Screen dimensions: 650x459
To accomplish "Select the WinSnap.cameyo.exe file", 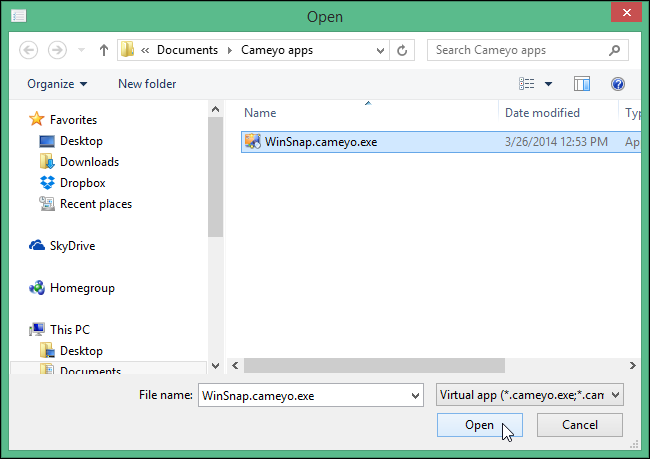I will [x=441, y=142].
